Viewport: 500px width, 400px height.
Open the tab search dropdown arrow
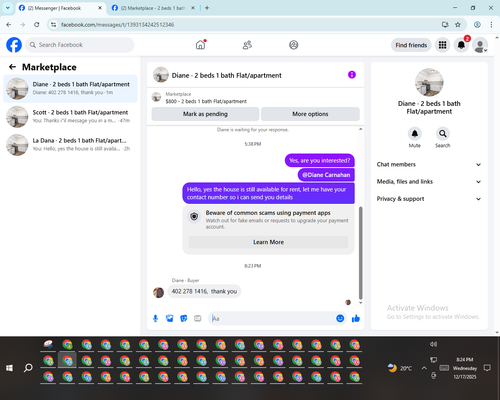click(x=7, y=8)
